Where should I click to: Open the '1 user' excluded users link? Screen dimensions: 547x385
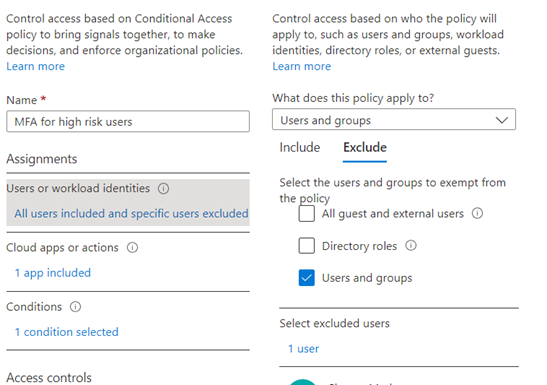tap(303, 349)
